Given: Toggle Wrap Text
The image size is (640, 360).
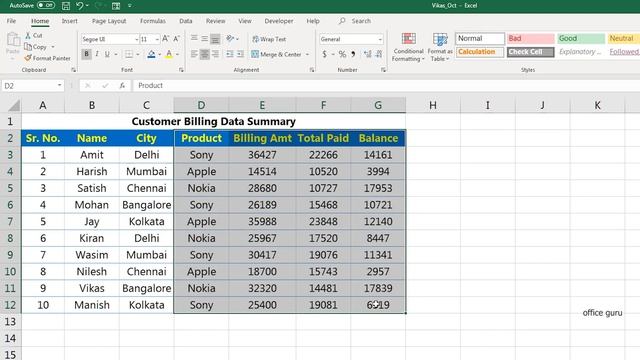Looking at the screenshot, I should 269,39.
